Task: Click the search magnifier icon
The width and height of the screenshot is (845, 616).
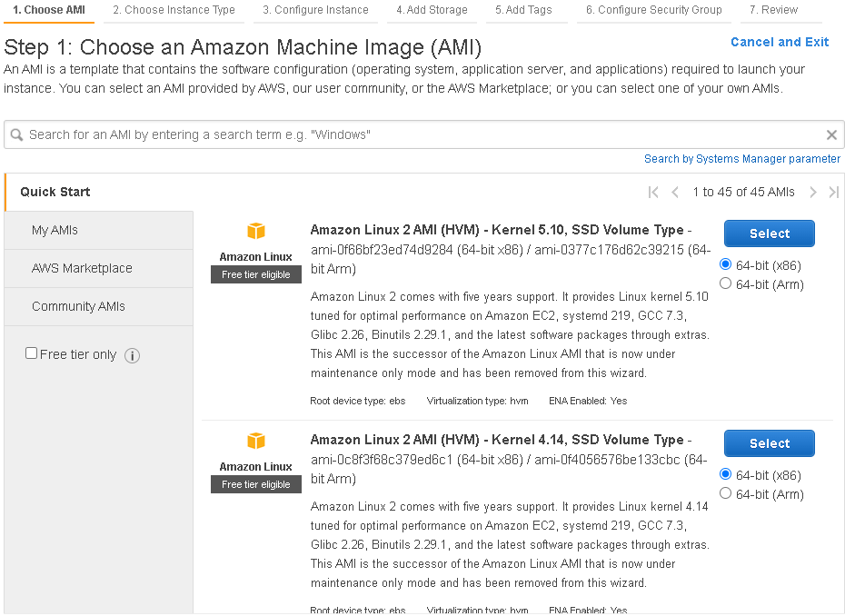Action: (x=16, y=134)
